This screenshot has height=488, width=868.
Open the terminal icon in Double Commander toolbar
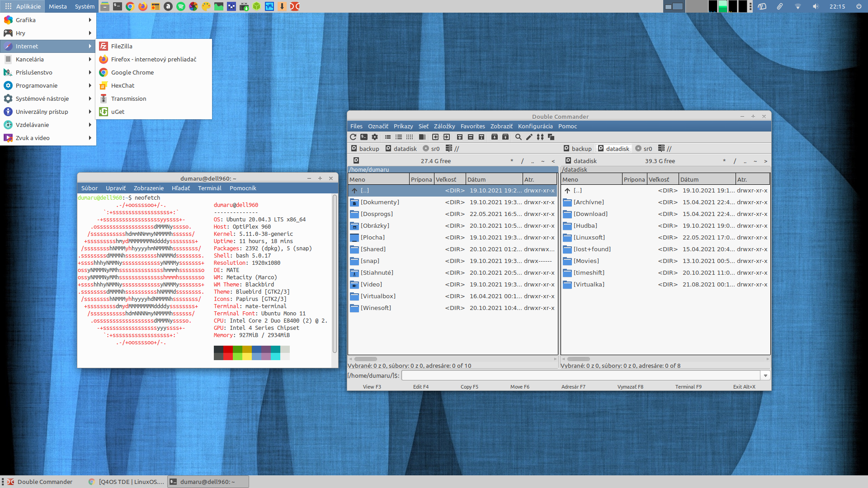tap(364, 137)
